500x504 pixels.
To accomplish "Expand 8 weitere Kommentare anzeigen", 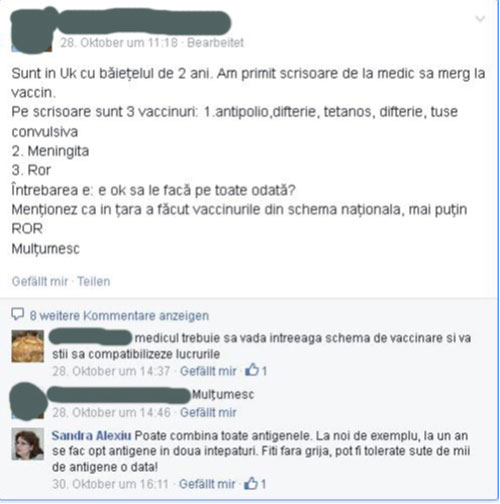I will click(119, 315).
